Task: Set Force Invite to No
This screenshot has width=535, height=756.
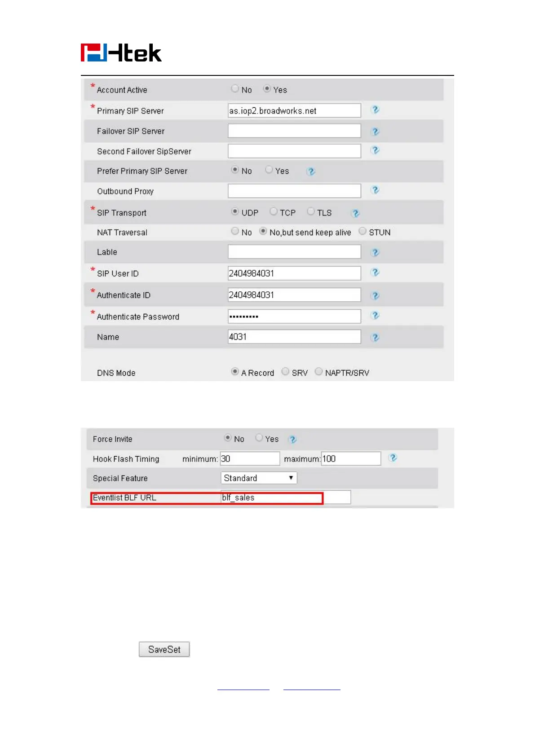Action: [x=228, y=438]
